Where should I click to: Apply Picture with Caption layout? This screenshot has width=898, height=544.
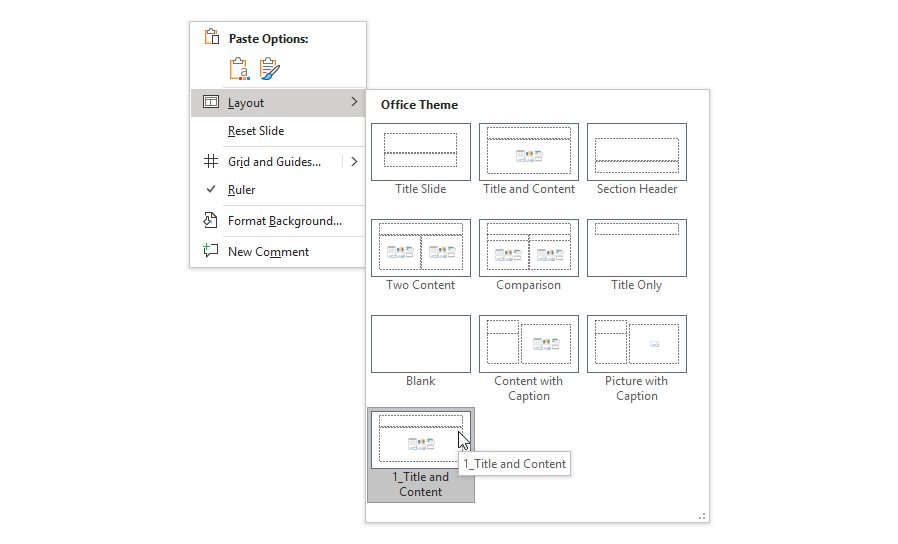click(x=637, y=344)
